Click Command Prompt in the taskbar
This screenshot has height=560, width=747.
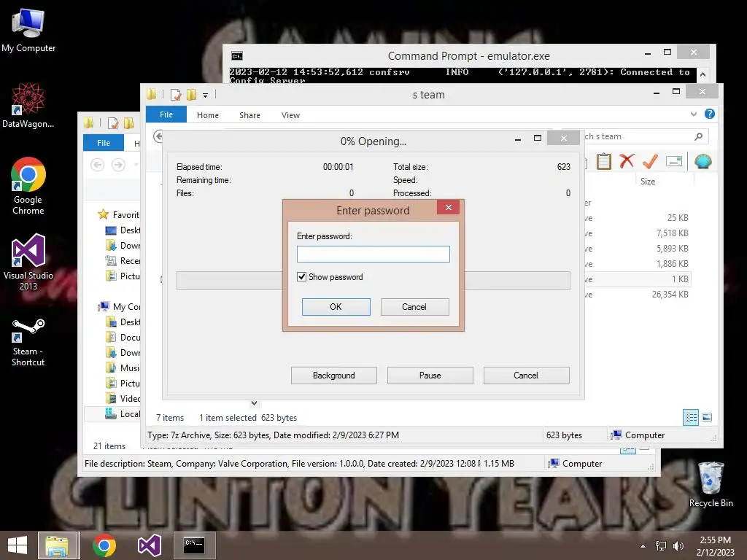click(194, 545)
